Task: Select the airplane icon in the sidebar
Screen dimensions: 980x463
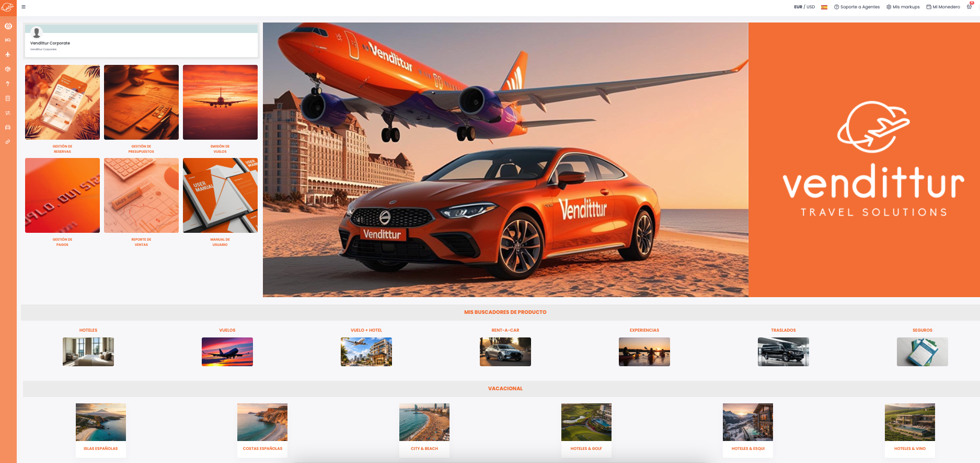Action: tap(8, 54)
